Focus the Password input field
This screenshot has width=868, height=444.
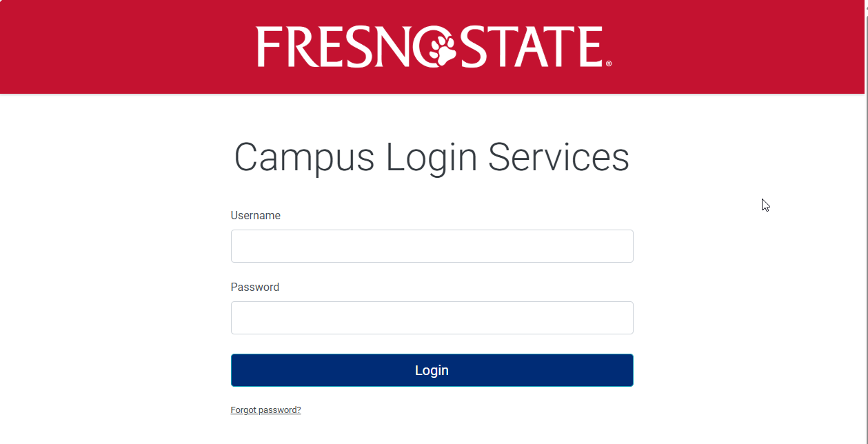[x=432, y=318]
